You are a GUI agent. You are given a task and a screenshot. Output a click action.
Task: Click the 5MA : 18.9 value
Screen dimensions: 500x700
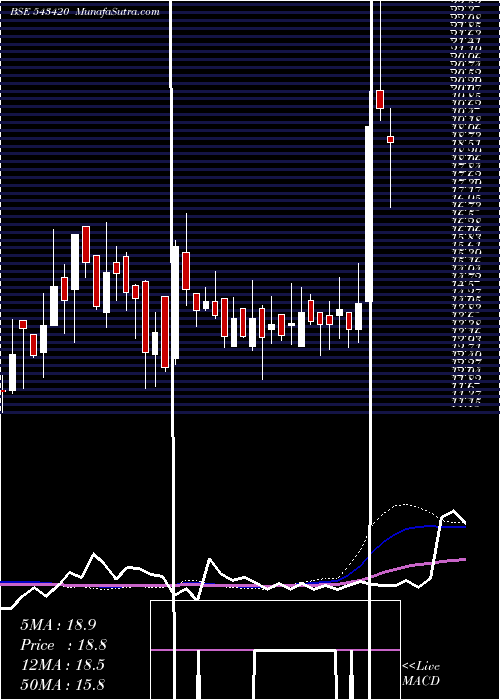[58, 625]
